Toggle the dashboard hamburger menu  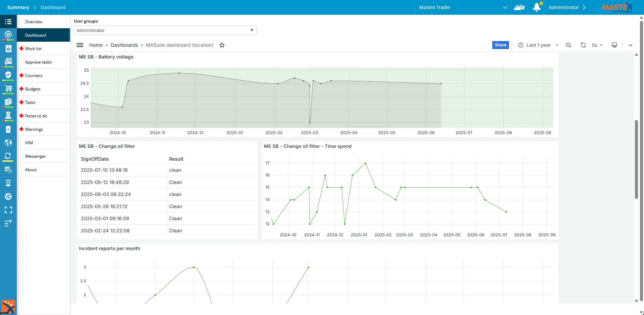point(80,45)
